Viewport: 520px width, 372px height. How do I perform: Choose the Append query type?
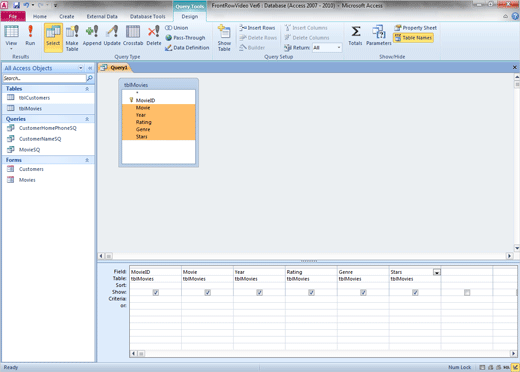click(x=92, y=36)
